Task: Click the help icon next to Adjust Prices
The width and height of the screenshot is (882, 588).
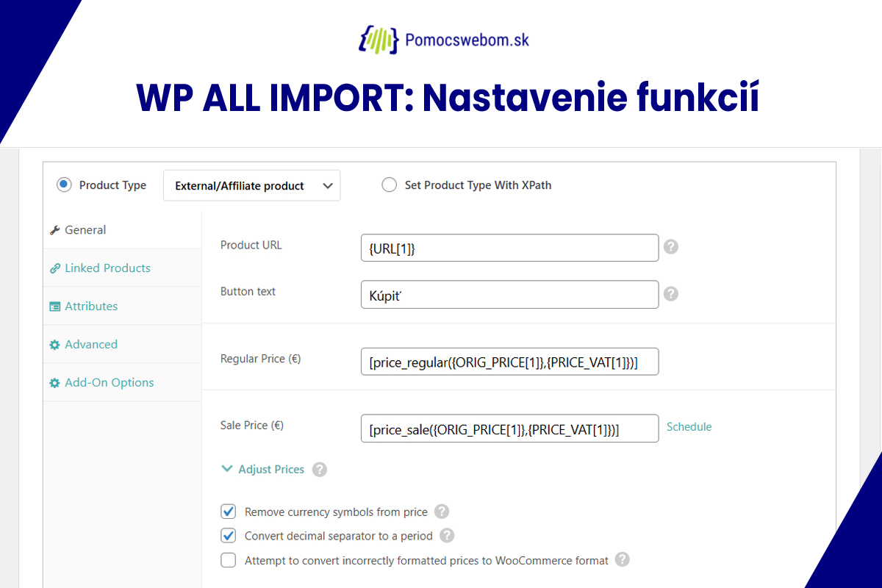Action: 319,469
